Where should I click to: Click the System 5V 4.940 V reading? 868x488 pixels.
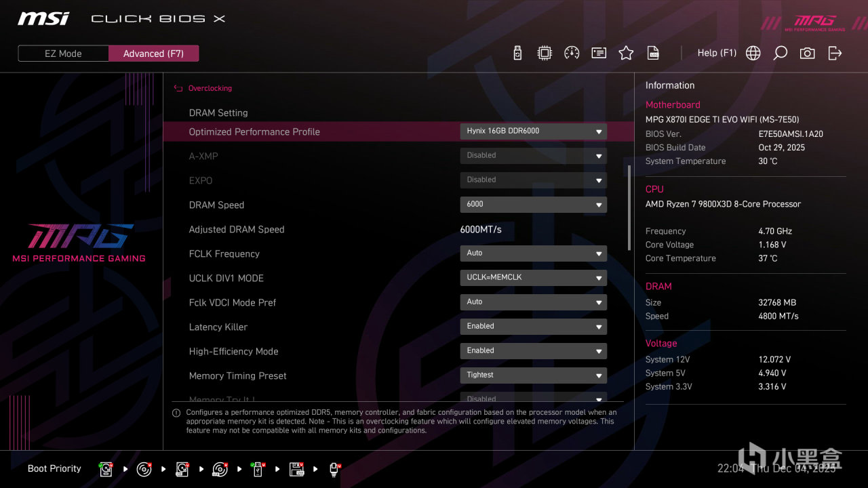[772, 373]
